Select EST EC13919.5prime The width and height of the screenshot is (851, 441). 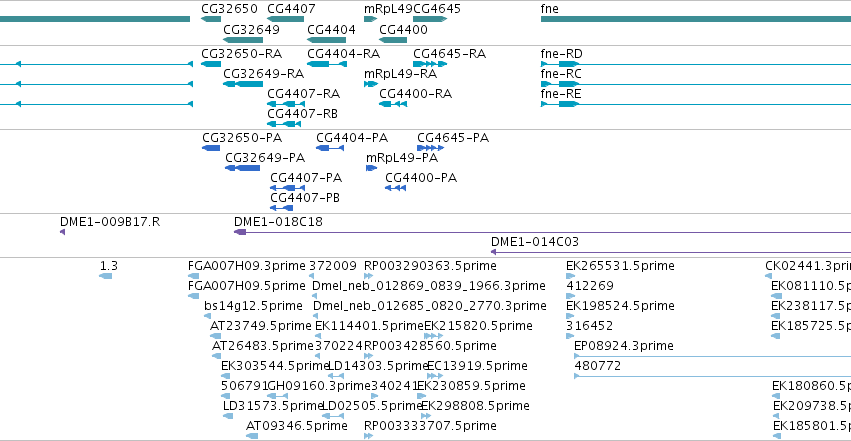point(477,366)
